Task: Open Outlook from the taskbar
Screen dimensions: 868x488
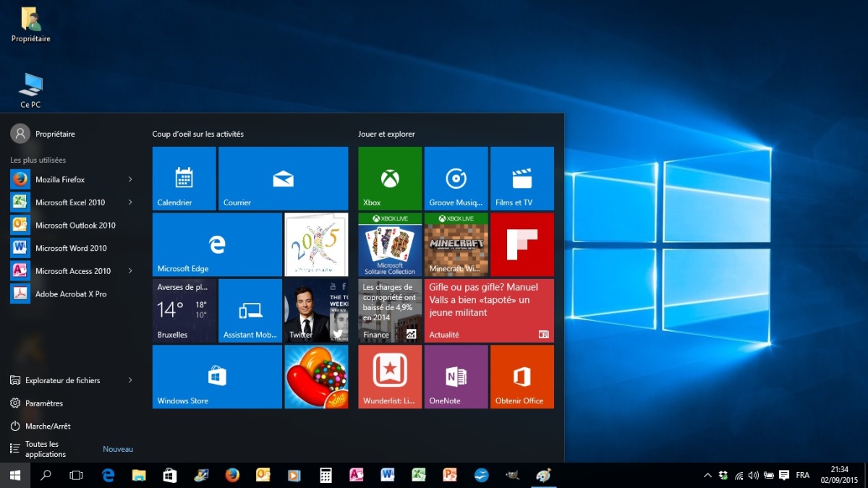Action: 263,475
